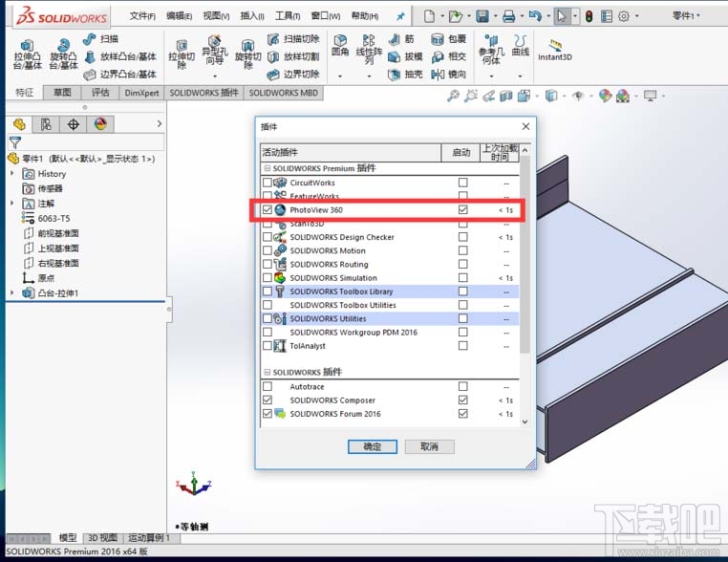Expand the 注解 tree node
Viewport: 728px width, 562px height.
point(12,203)
